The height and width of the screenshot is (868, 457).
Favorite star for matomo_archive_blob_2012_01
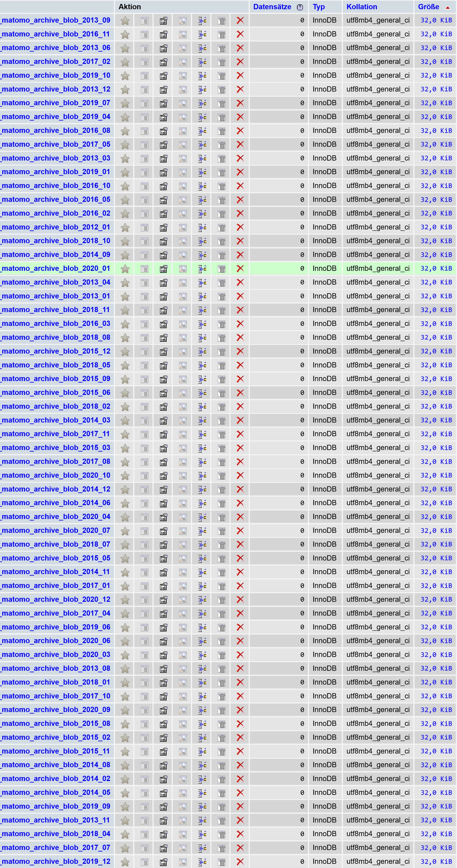click(125, 227)
